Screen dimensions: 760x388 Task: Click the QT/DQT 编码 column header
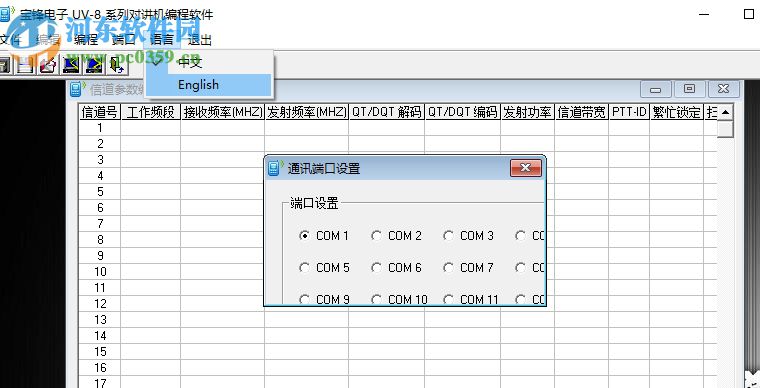click(462, 112)
